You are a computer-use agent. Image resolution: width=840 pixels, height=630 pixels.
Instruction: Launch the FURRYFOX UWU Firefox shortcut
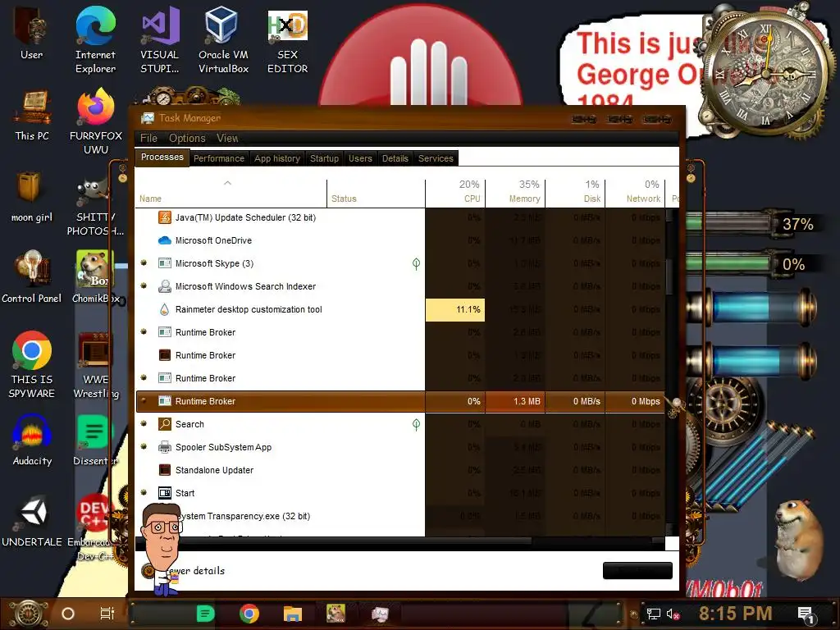(x=96, y=121)
